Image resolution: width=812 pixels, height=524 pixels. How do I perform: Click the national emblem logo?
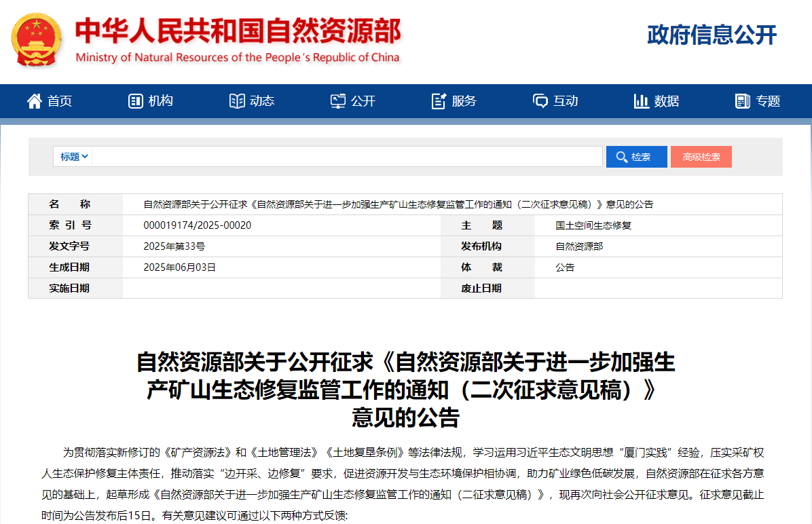click(36, 40)
